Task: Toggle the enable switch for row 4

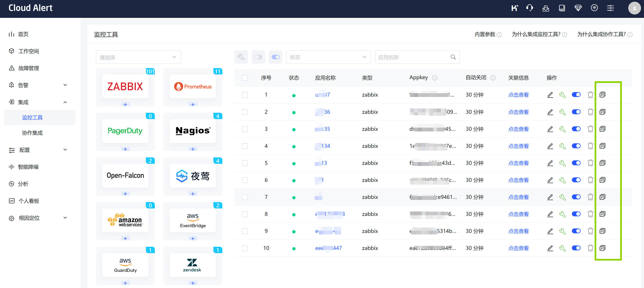Action: tap(576, 146)
